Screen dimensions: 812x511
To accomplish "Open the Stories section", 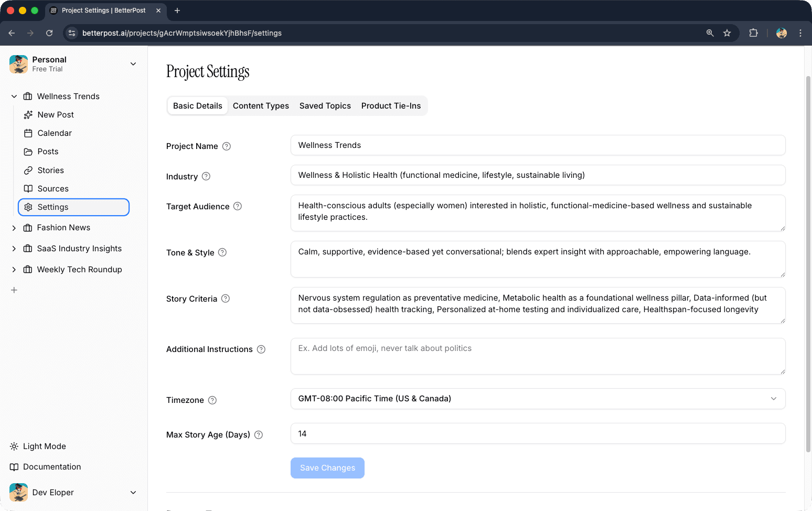I will click(50, 170).
